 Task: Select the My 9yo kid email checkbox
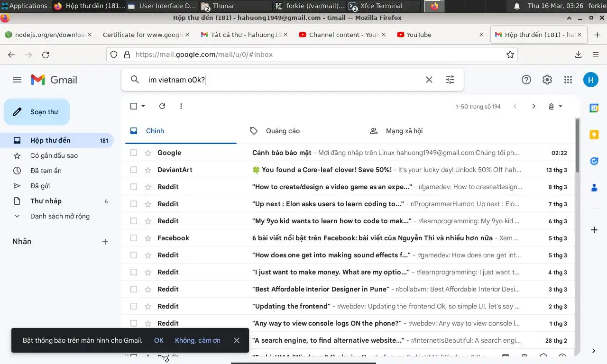point(134,221)
